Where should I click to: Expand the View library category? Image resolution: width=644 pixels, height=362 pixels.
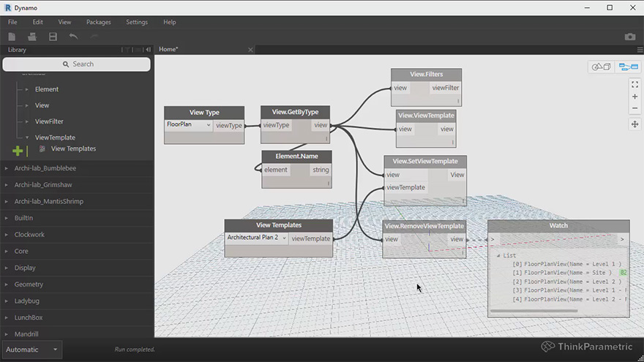click(26, 105)
